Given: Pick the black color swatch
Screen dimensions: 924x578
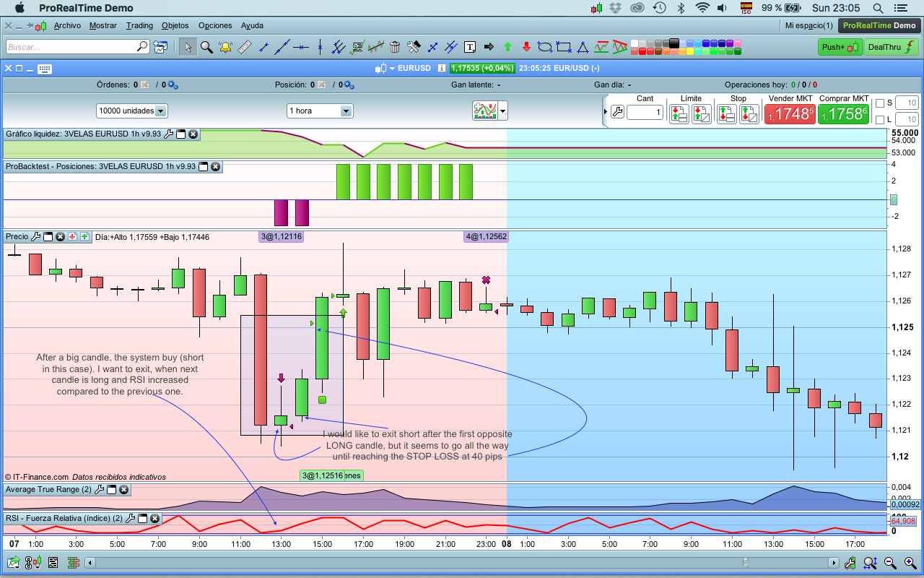Looking at the screenshot, I should 674,43.
